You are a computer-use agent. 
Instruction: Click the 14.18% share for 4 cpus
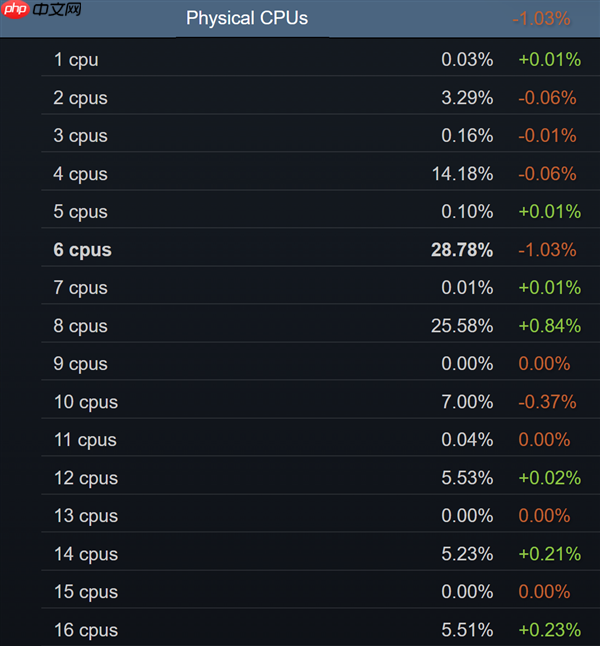click(462, 174)
